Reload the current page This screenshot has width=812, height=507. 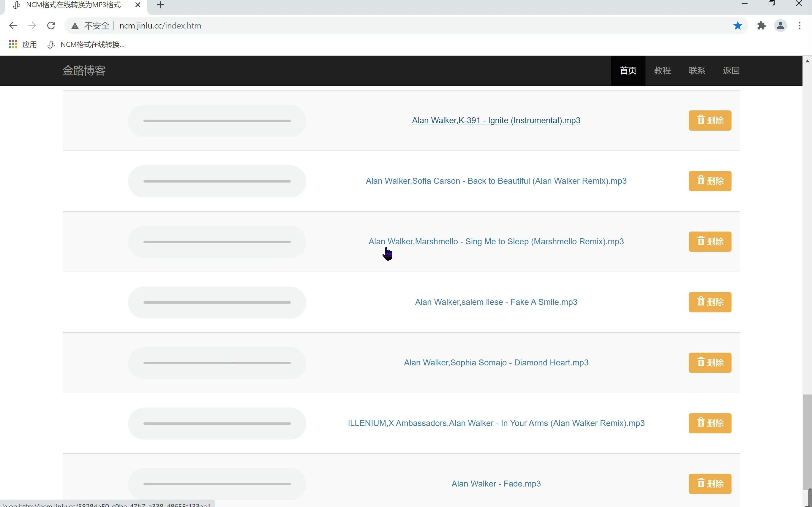pyautogui.click(x=51, y=26)
